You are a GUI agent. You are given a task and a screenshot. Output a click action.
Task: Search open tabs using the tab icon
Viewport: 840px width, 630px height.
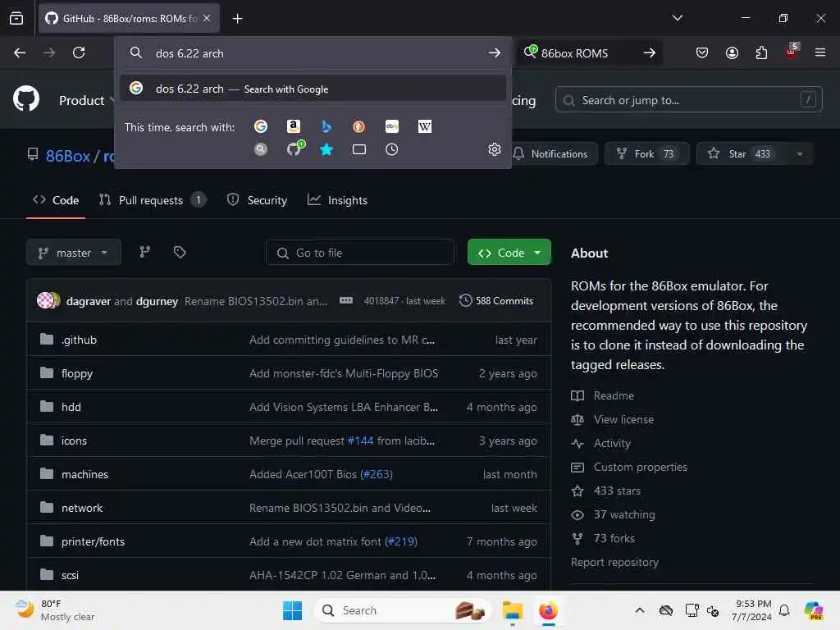(x=359, y=149)
